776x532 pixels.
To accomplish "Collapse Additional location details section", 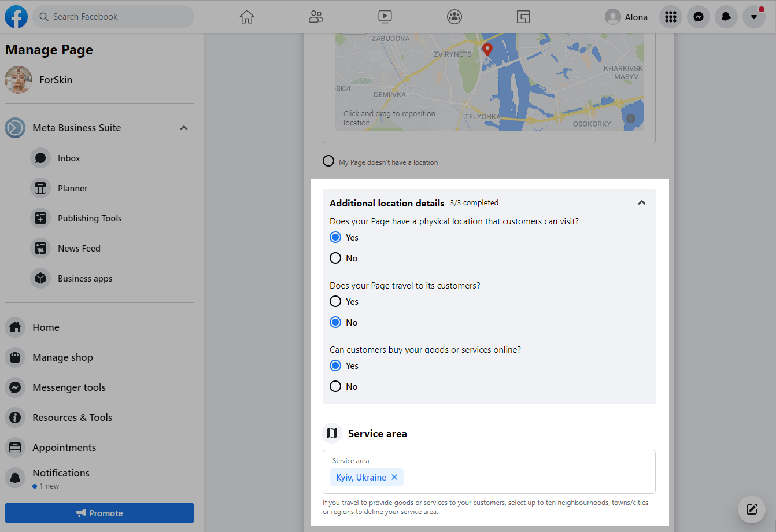I will pyautogui.click(x=641, y=202).
